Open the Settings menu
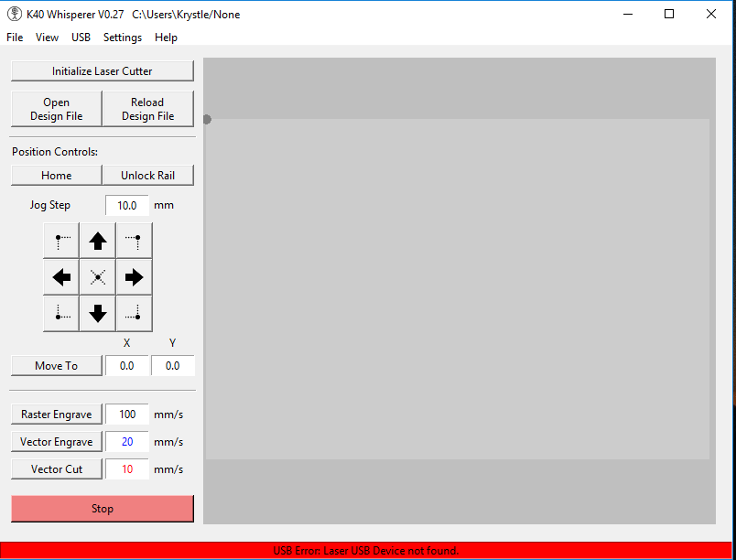This screenshot has height=560, width=736. pyautogui.click(x=123, y=38)
